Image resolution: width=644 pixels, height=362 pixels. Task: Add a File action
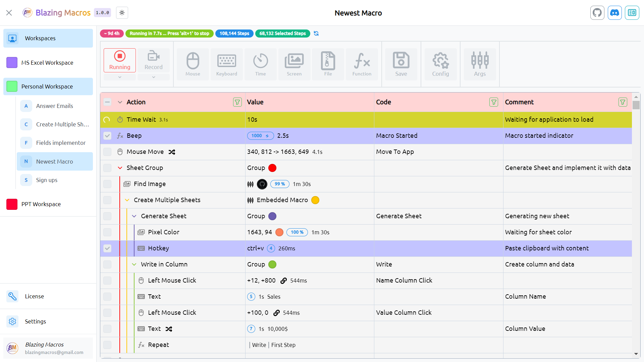click(328, 64)
